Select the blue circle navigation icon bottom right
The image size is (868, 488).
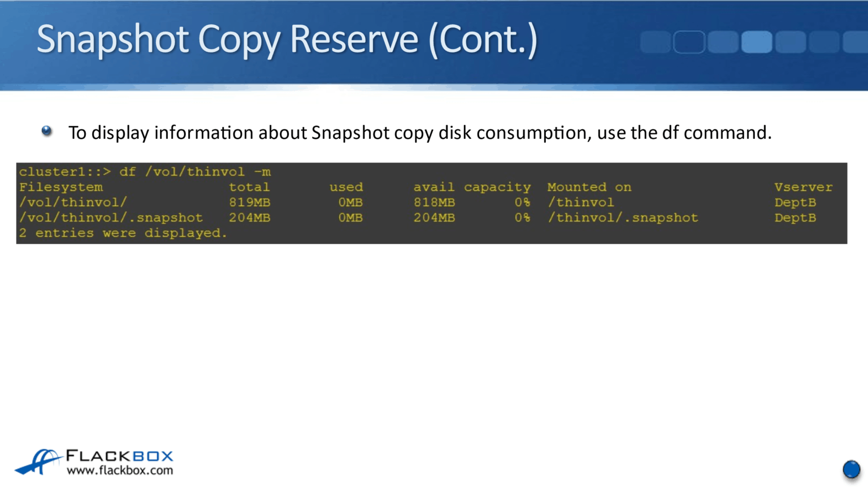pos(852,469)
